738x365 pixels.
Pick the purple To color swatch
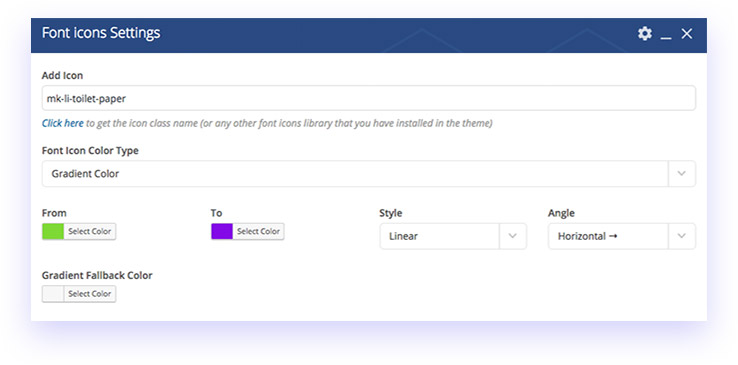(222, 231)
